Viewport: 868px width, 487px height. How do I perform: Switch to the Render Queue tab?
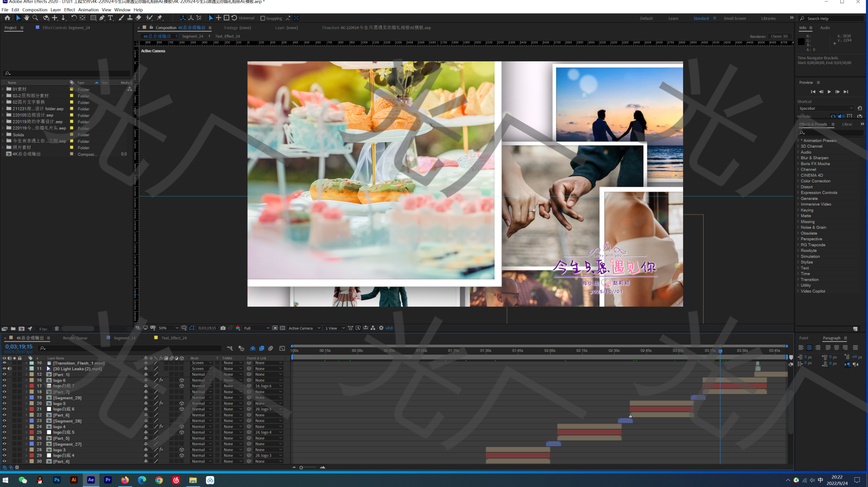[x=75, y=338]
